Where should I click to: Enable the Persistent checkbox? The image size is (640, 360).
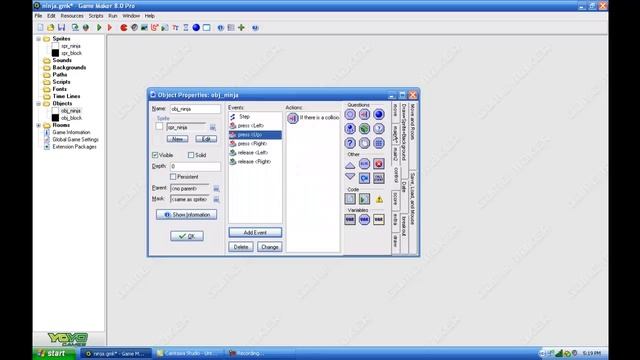click(x=173, y=177)
